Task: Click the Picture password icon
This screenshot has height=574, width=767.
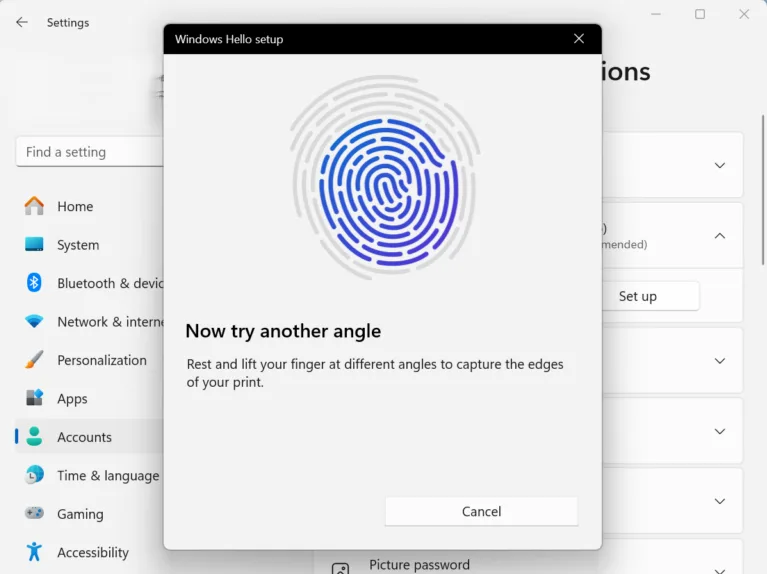Action: pyautogui.click(x=340, y=569)
